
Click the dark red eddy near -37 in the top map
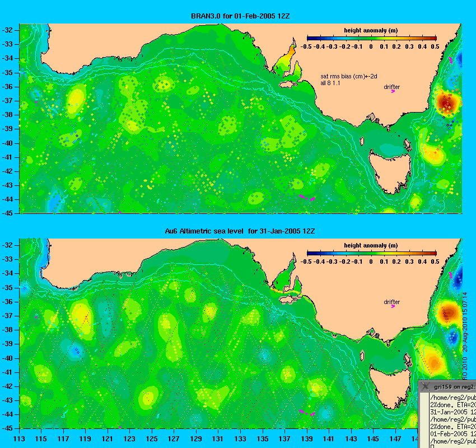pyautogui.click(x=446, y=104)
